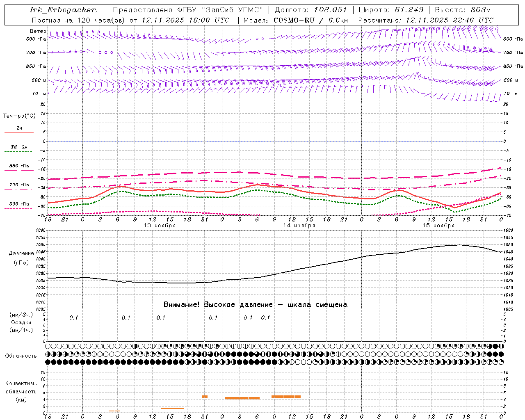Screen dimensions: 525x420
Task: Click the Высота: 303м field
Action: tap(463, 10)
